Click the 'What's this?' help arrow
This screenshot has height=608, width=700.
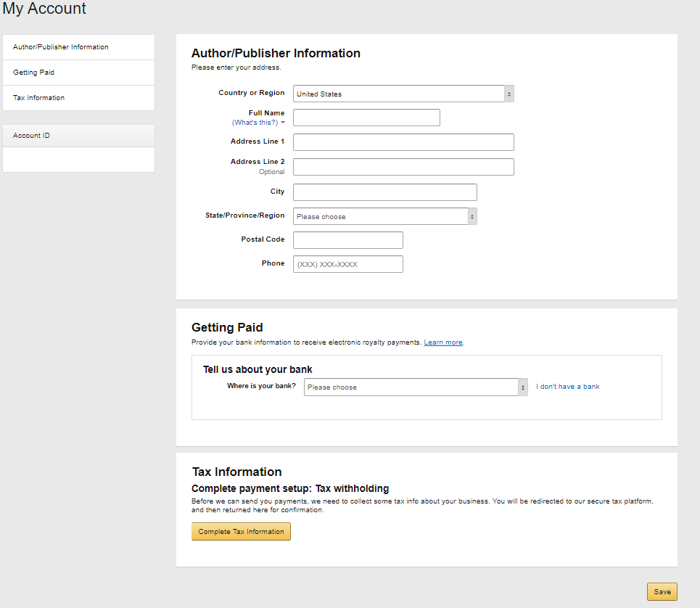point(283,123)
